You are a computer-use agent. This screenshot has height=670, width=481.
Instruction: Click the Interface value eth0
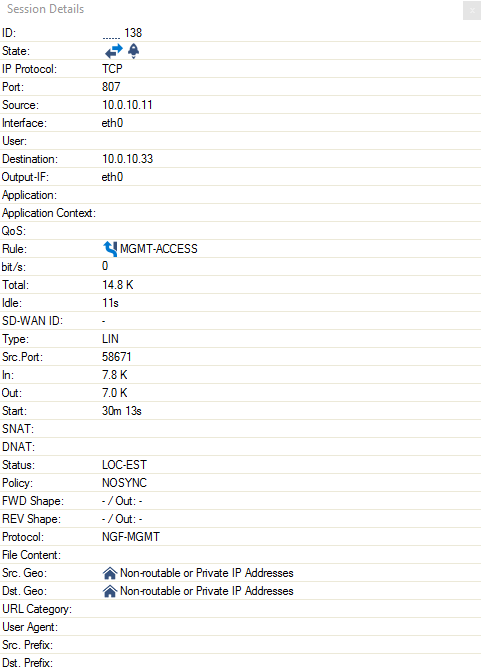click(x=112, y=123)
